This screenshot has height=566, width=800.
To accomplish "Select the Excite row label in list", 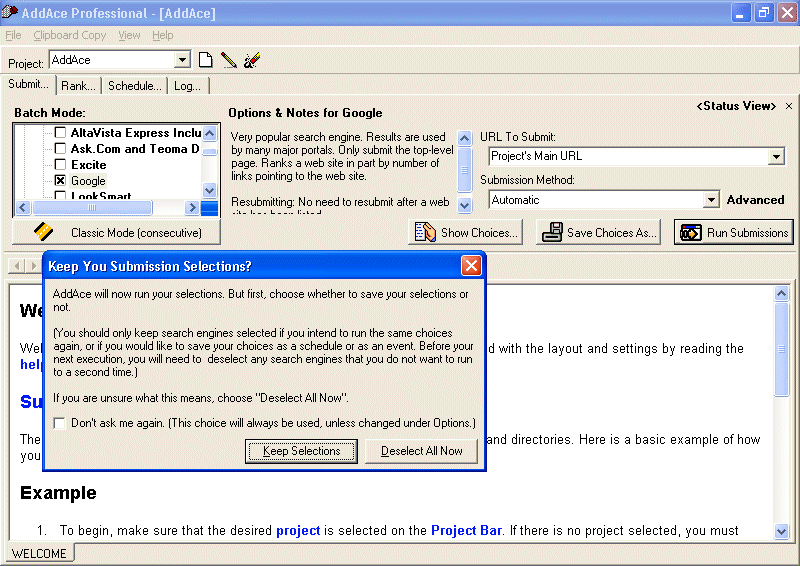I will coord(89,165).
